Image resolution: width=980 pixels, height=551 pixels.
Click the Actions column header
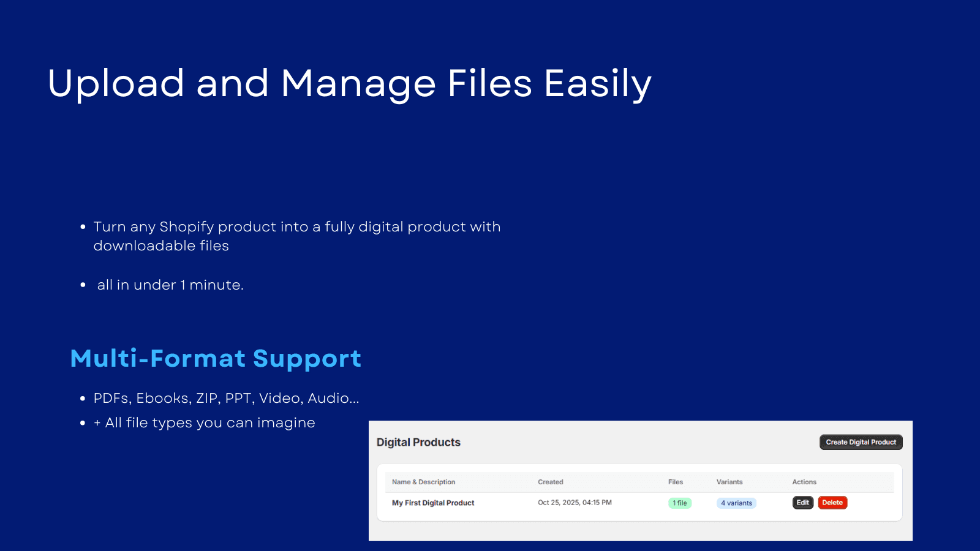(804, 482)
